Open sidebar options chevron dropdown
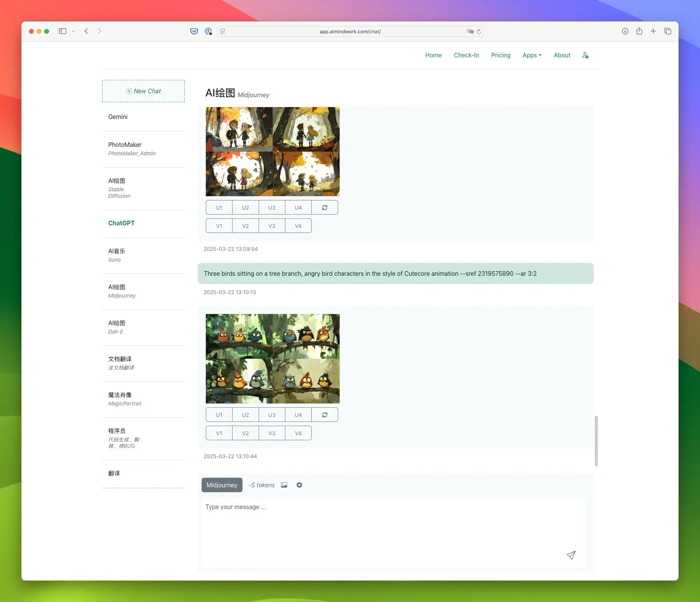The height and width of the screenshot is (602, 700). [74, 31]
